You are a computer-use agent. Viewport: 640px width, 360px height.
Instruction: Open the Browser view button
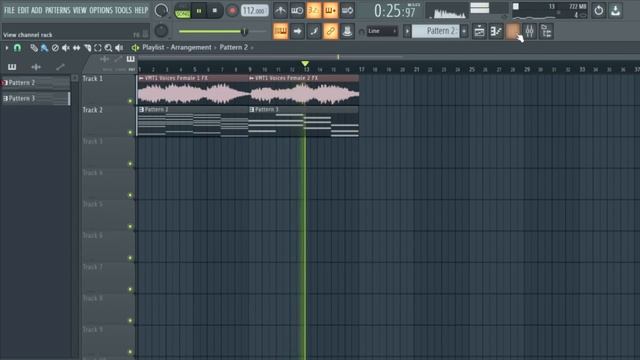pyautogui.click(x=546, y=31)
